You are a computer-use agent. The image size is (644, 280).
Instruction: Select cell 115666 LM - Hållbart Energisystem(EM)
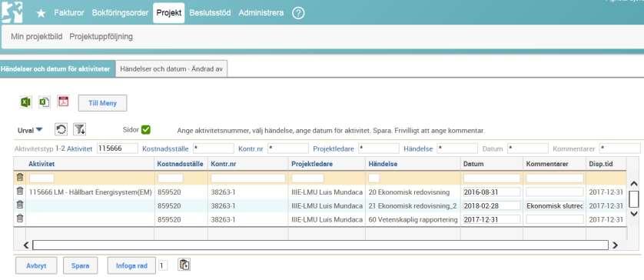(91, 192)
